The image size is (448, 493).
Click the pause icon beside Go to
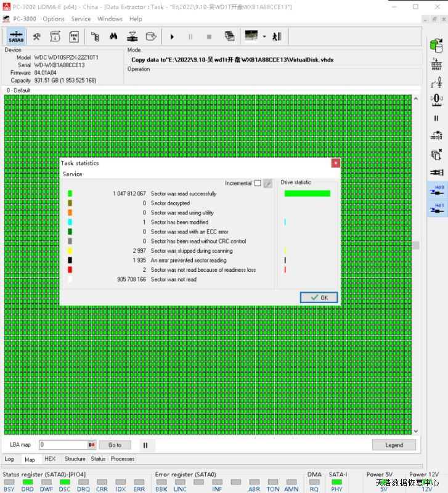click(x=145, y=445)
